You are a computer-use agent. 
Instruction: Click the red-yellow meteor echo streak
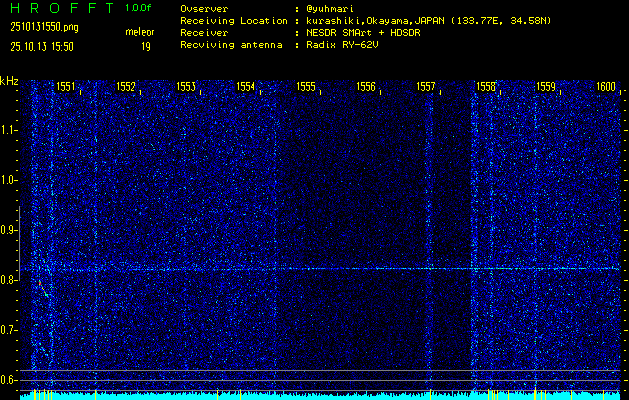(43, 289)
